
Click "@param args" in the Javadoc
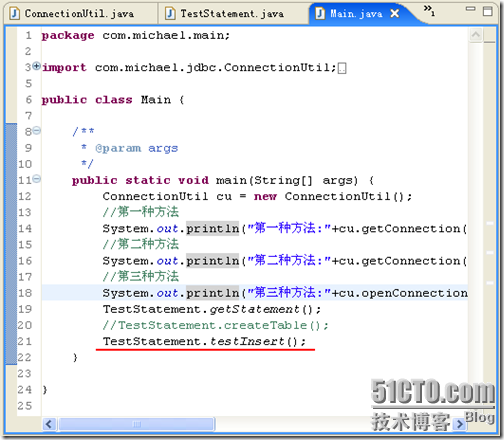pos(137,148)
